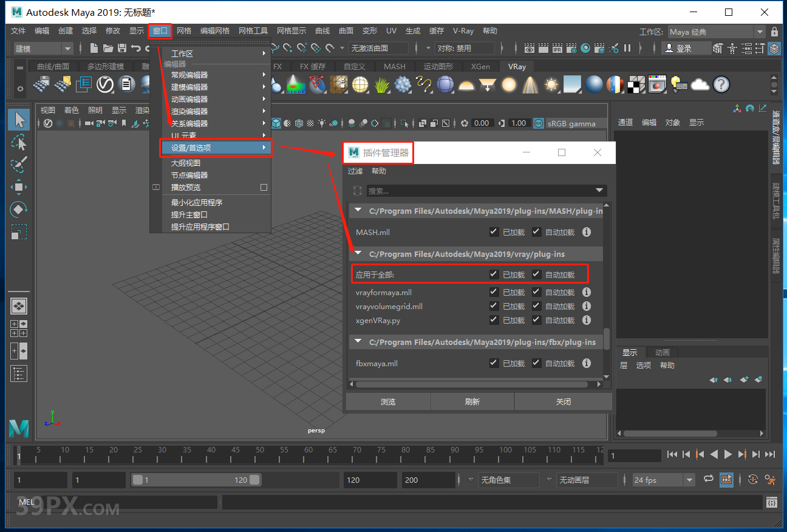Choose the Paint selection brush tool
The width and height of the screenshot is (787, 532).
(19, 165)
